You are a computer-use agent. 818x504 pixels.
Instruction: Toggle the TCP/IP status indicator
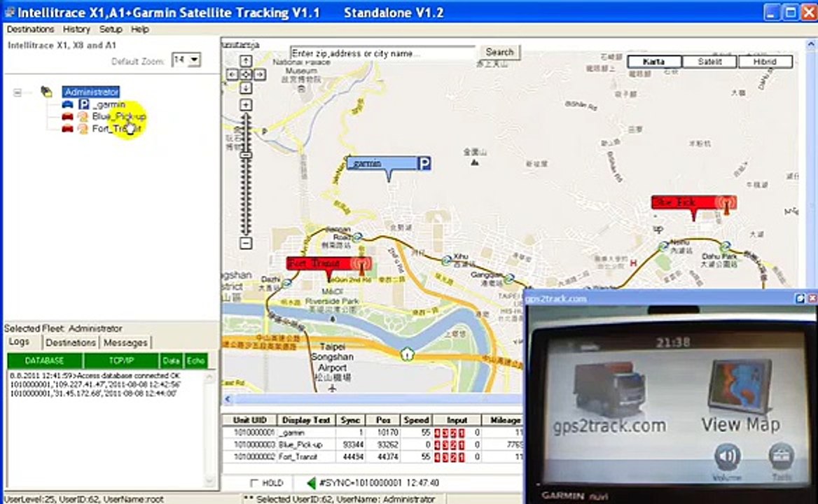coord(121,360)
